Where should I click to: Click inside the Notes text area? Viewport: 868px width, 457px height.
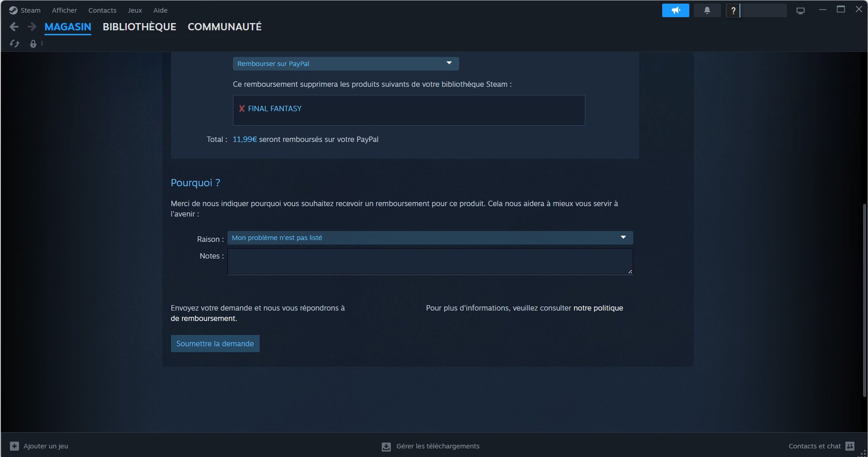[429, 261]
